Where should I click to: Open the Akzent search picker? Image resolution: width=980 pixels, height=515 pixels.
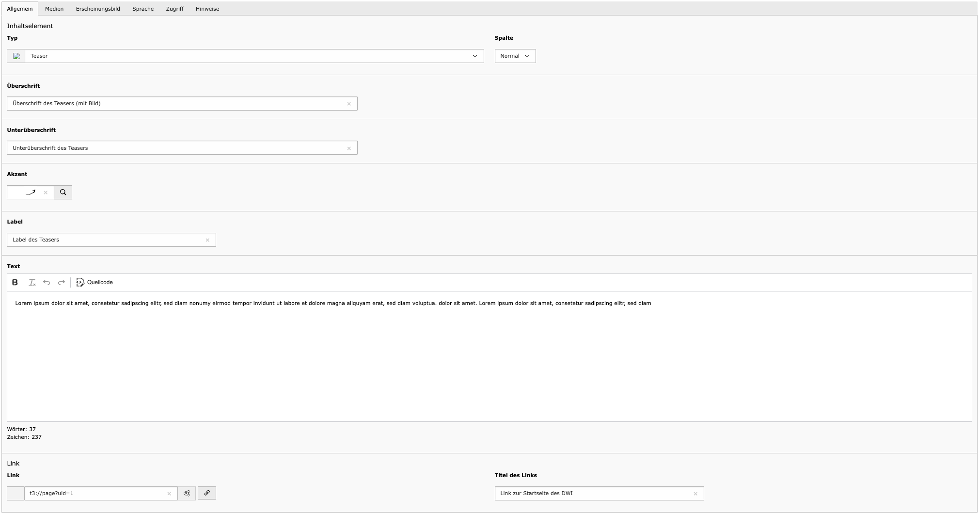point(63,193)
